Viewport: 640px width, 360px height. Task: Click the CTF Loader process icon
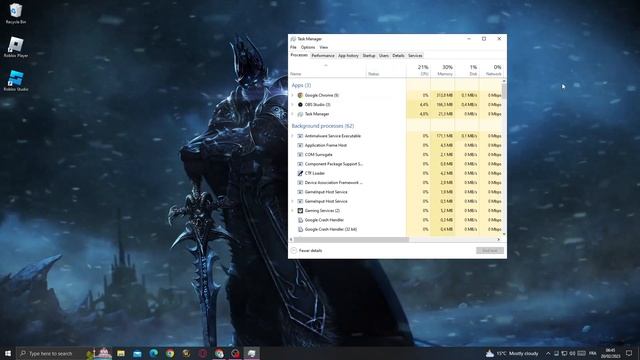pos(300,173)
